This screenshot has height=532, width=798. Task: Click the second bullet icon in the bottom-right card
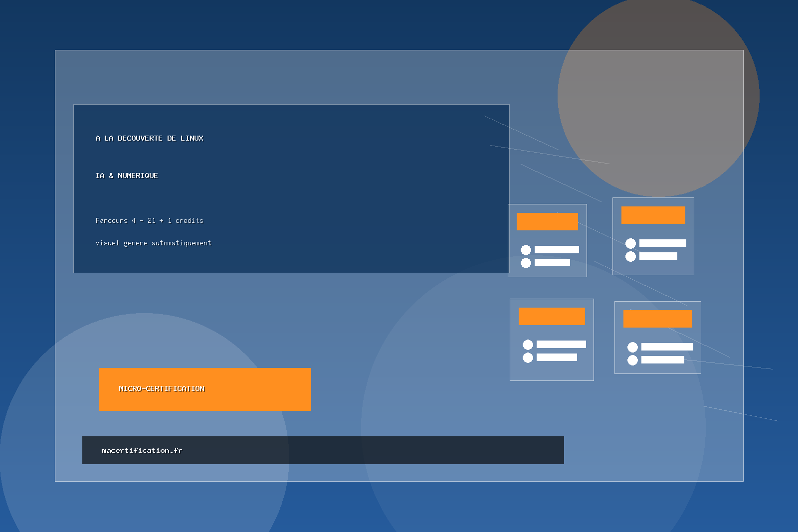point(632,361)
